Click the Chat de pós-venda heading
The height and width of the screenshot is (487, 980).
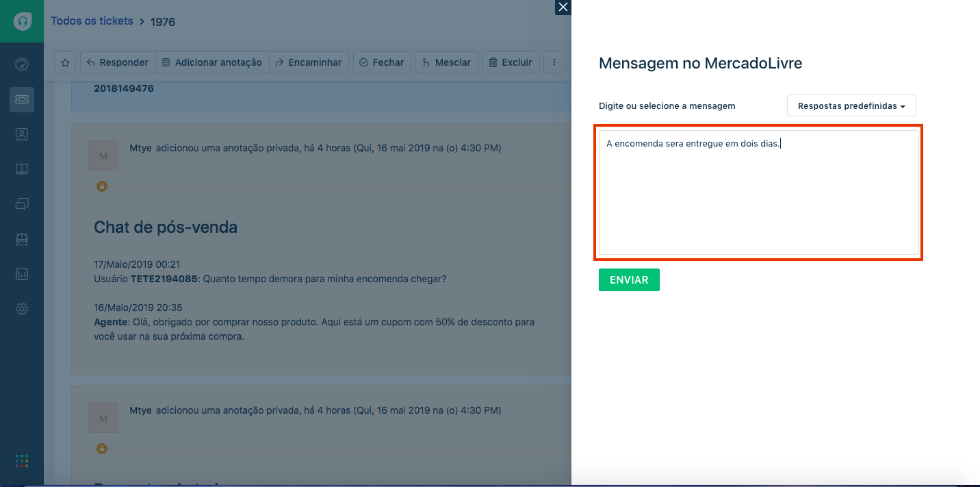pos(166,227)
